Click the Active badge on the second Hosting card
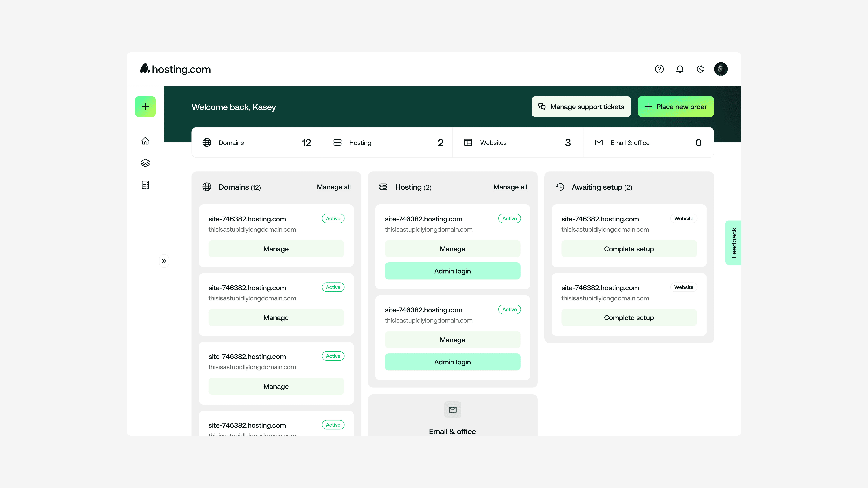Image resolution: width=868 pixels, height=488 pixels. pos(509,310)
